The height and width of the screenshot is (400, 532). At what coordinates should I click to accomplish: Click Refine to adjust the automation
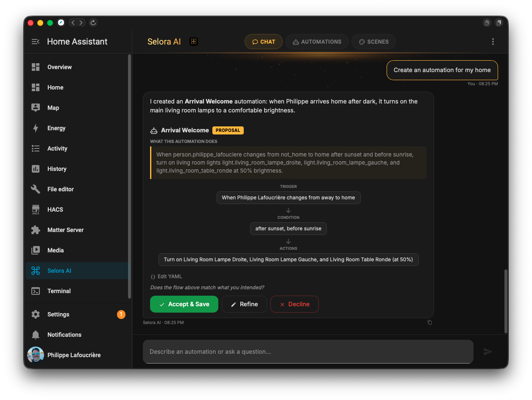pyautogui.click(x=244, y=304)
